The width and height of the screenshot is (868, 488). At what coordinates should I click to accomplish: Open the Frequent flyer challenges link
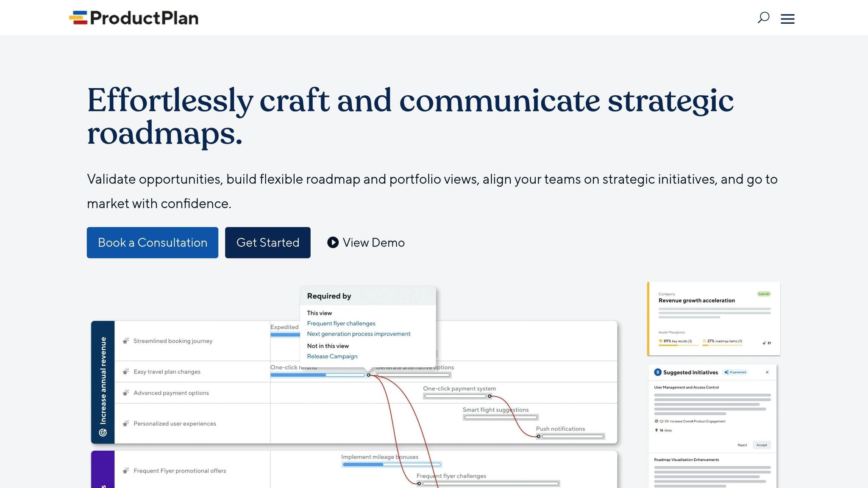341,323
